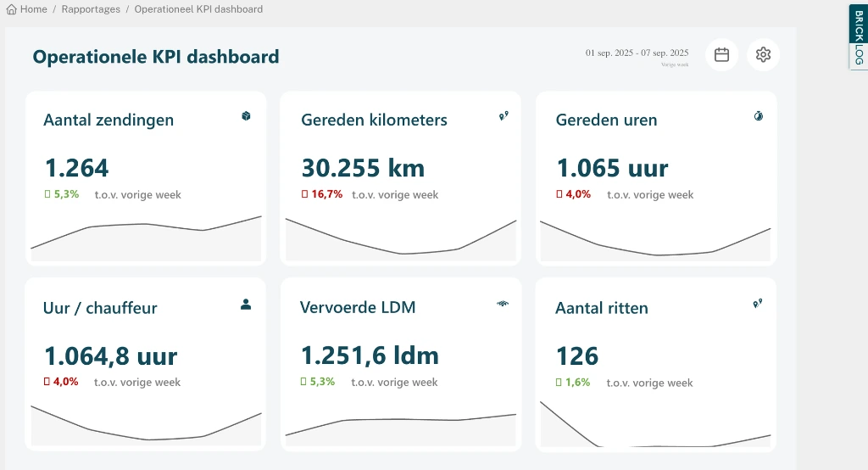Click the clock icon on Gereden uren
The image size is (868, 470).
(759, 116)
